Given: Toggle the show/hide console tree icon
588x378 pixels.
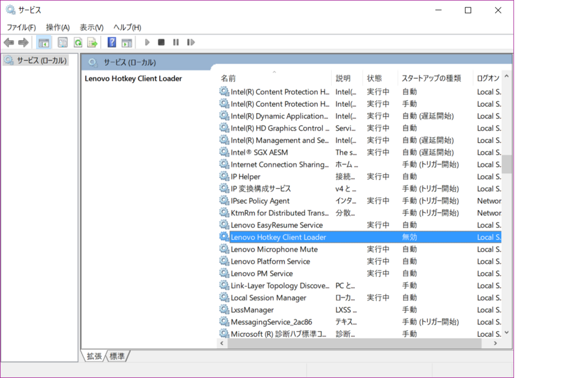Looking at the screenshot, I should [x=44, y=42].
